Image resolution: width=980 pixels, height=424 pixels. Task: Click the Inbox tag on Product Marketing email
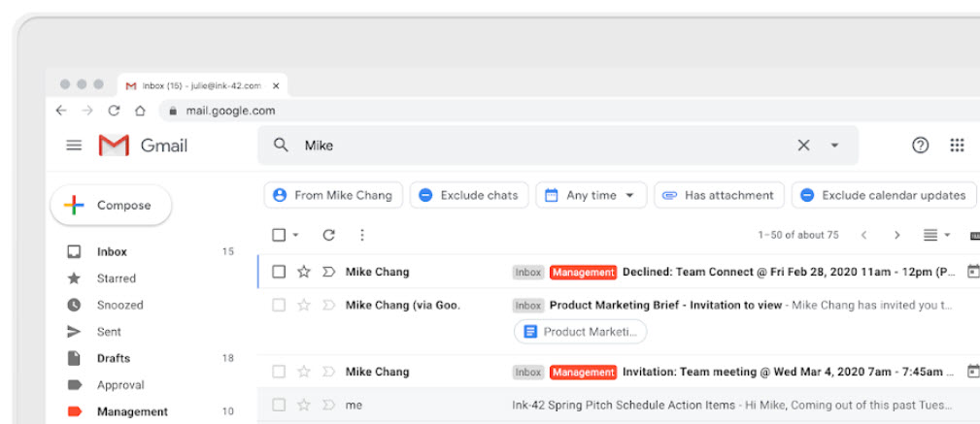[x=528, y=306]
